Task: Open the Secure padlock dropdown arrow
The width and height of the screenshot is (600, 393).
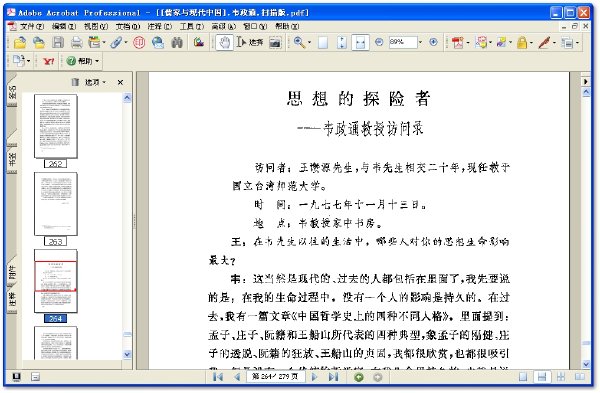Action: click(x=532, y=42)
